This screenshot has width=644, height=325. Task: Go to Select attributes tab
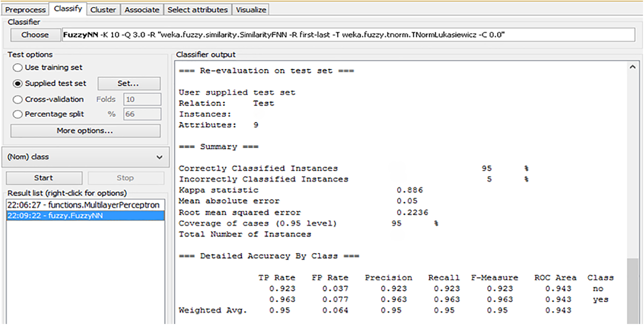coord(197,10)
